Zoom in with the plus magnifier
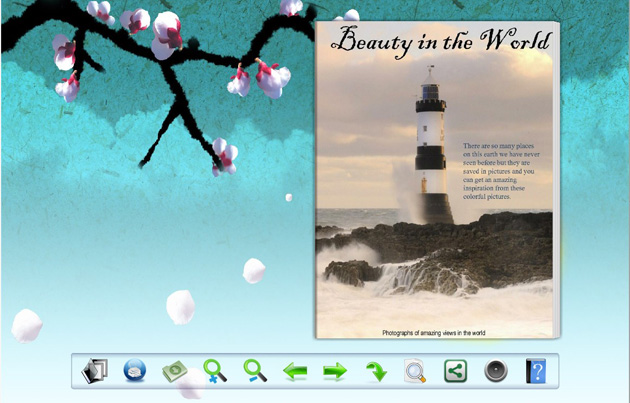 pyautogui.click(x=215, y=370)
